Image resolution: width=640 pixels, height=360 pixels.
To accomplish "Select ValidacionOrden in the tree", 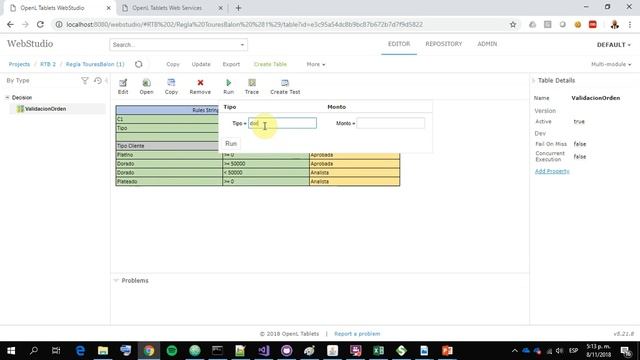I will pyautogui.click(x=45, y=109).
